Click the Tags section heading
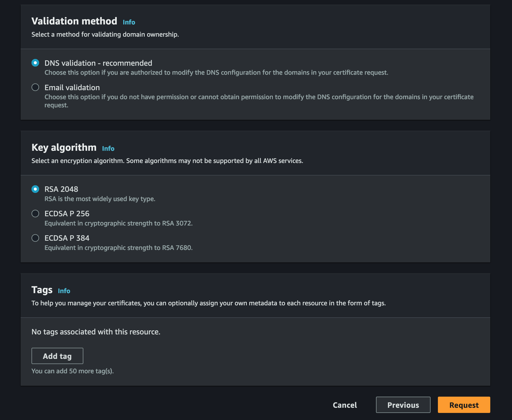The width and height of the screenshot is (512, 420). point(42,290)
